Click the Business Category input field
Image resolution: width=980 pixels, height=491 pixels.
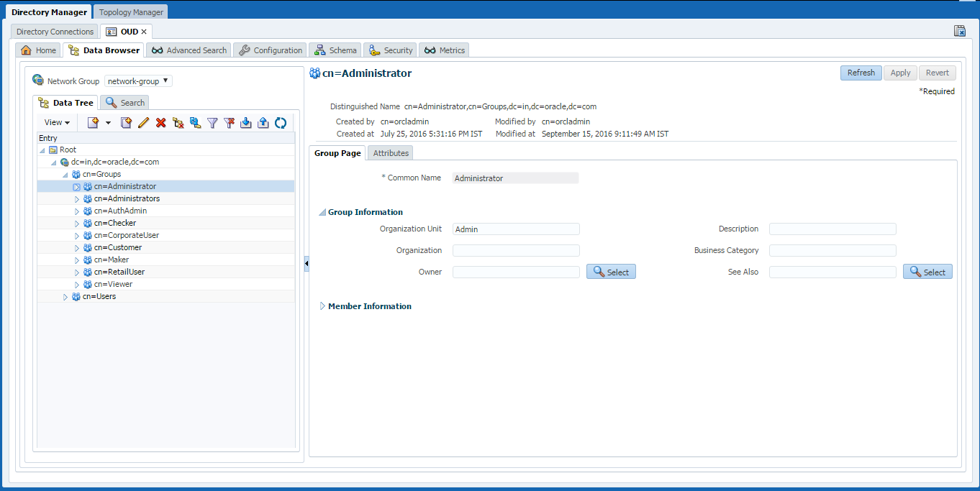pyautogui.click(x=832, y=251)
